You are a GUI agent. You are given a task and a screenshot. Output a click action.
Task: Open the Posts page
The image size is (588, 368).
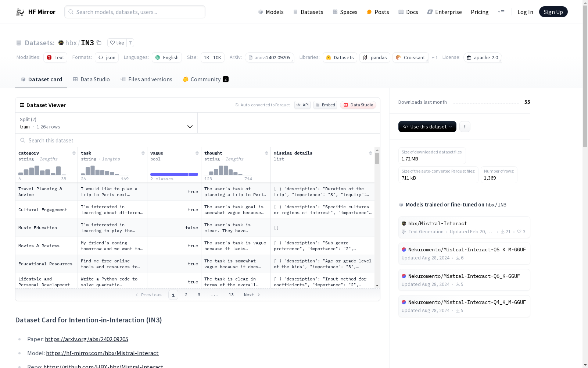[378, 12]
